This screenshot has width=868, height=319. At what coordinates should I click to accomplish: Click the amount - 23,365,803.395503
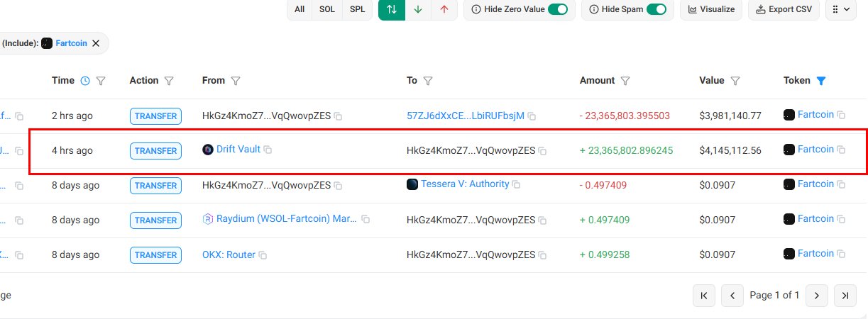click(625, 116)
